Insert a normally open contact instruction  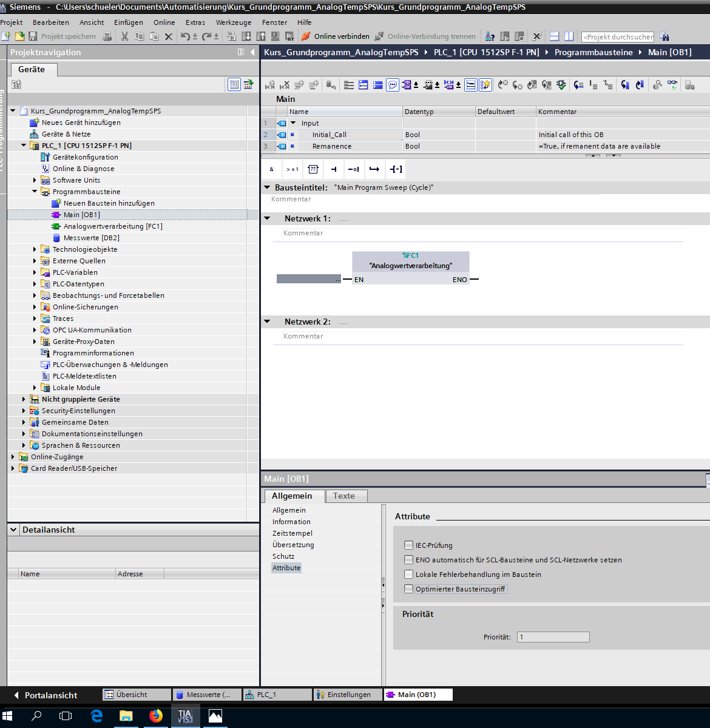[x=333, y=169]
